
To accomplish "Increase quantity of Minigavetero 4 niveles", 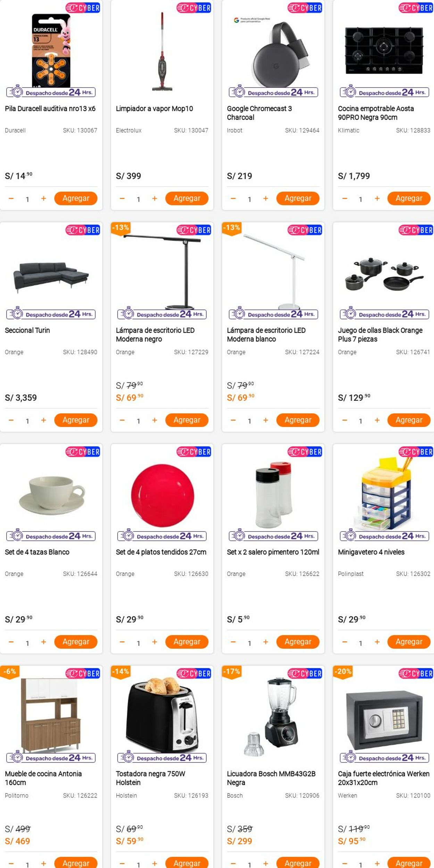I will (377, 642).
